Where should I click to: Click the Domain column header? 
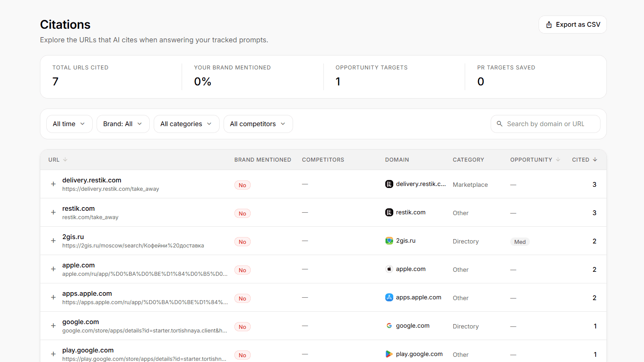coord(397,160)
